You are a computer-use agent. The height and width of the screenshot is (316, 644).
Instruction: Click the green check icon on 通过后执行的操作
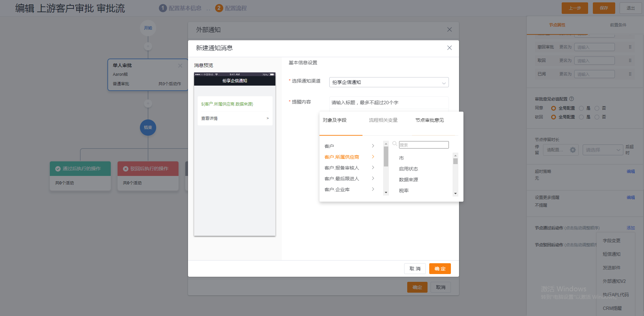pyautogui.click(x=58, y=168)
